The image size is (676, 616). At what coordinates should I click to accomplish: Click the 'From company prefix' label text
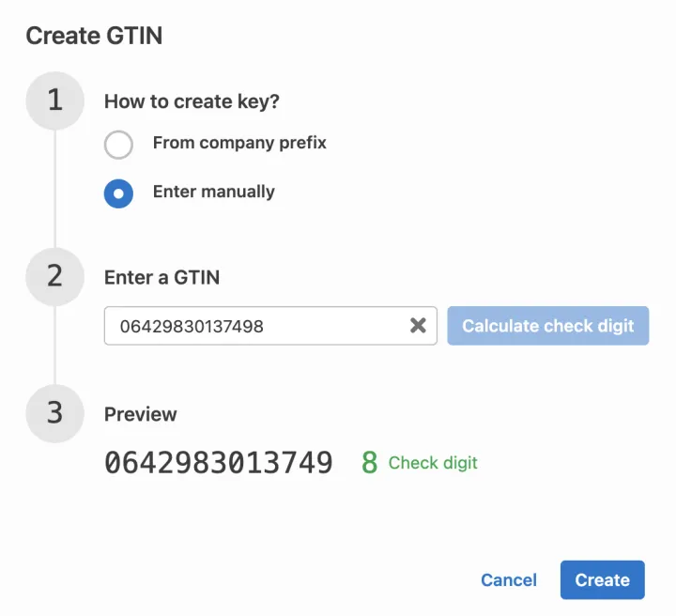pyautogui.click(x=239, y=144)
